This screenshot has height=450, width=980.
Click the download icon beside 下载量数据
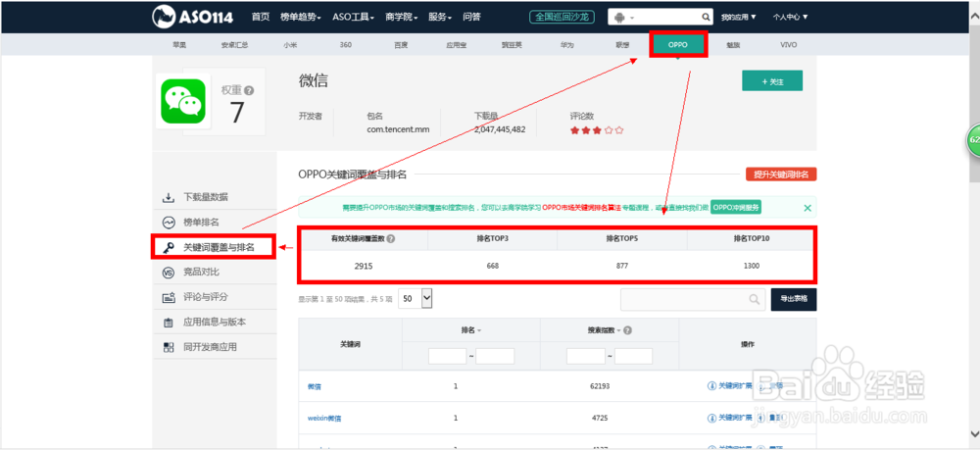(169, 197)
